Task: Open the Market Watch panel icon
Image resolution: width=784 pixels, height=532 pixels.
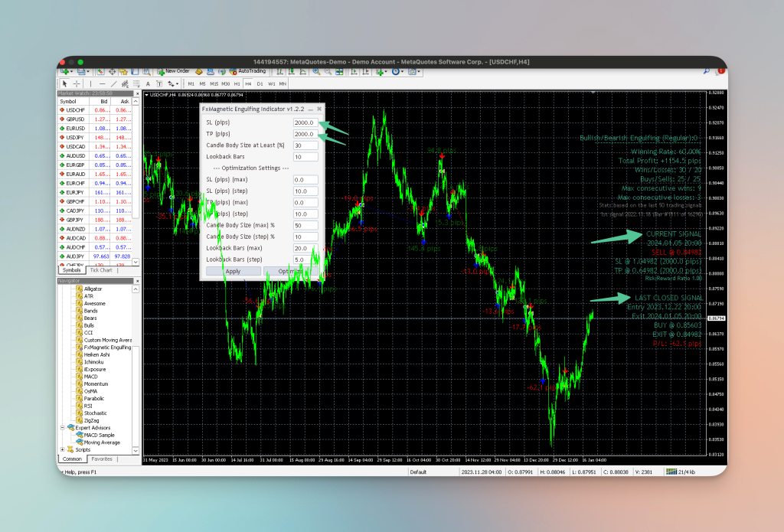Action: 100,71
